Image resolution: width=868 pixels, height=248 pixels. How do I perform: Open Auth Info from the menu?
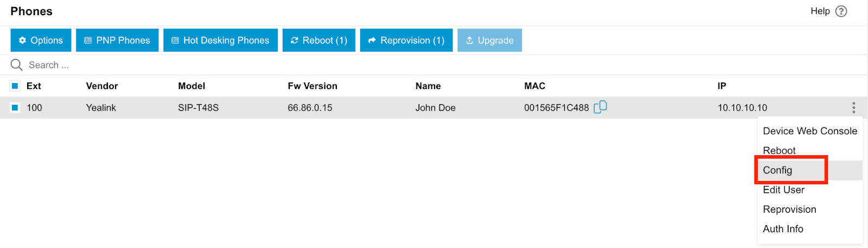coord(783,228)
